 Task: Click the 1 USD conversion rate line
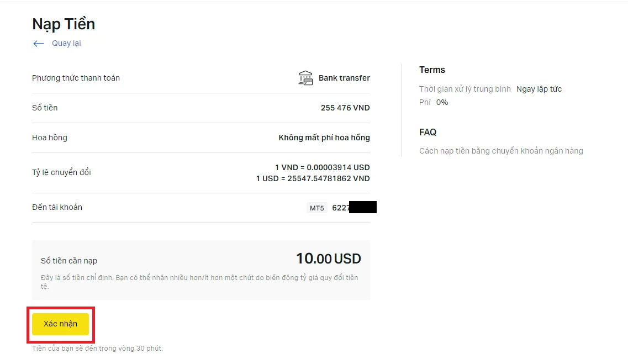point(313,178)
